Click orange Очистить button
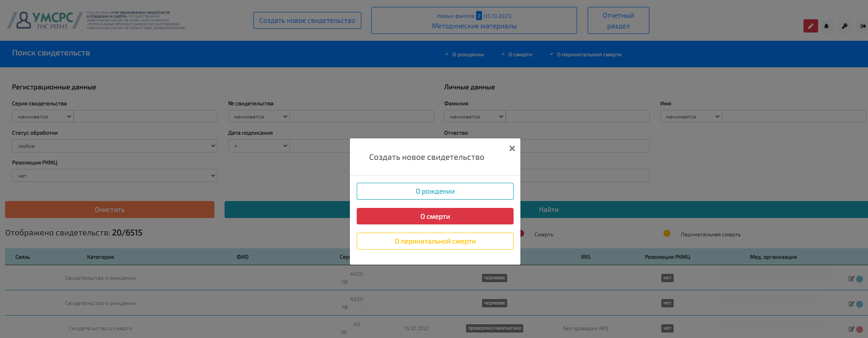This screenshot has height=338, width=868. [110, 209]
